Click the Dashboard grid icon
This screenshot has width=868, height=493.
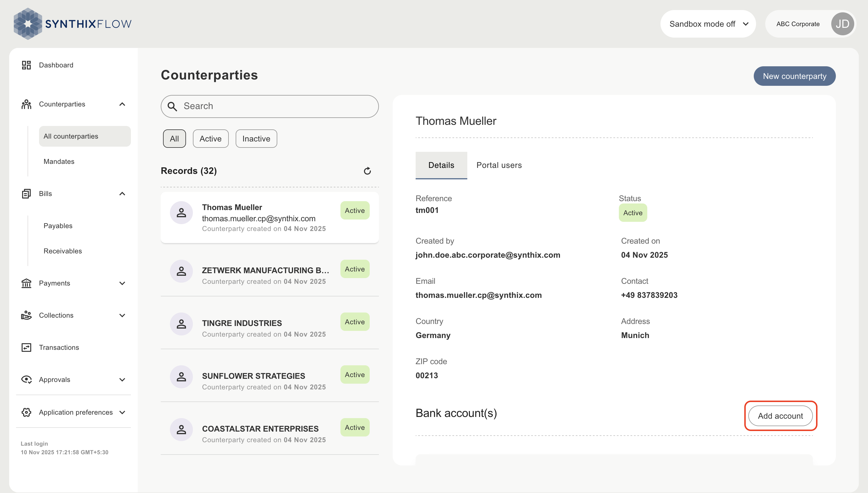tap(26, 65)
